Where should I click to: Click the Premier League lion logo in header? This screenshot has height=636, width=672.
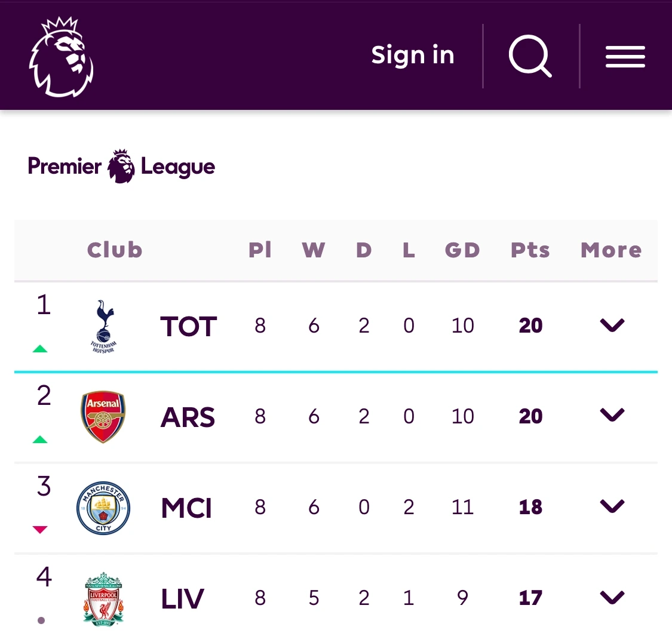pos(62,57)
